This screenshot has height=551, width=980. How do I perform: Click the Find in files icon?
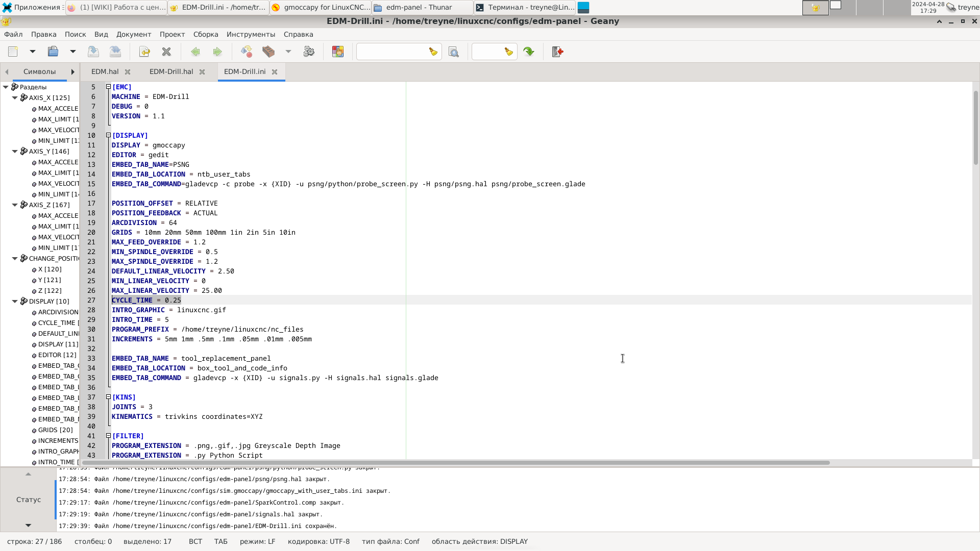point(453,52)
